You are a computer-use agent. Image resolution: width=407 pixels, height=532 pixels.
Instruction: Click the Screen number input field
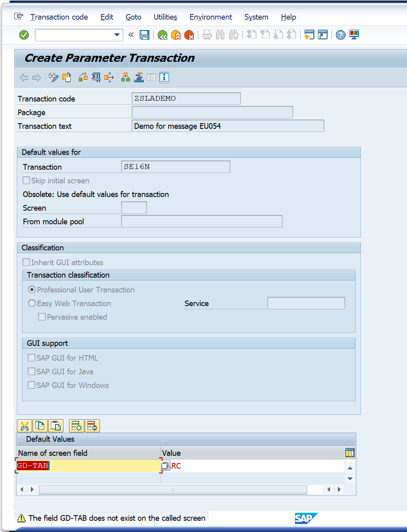click(x=134, y=207)
